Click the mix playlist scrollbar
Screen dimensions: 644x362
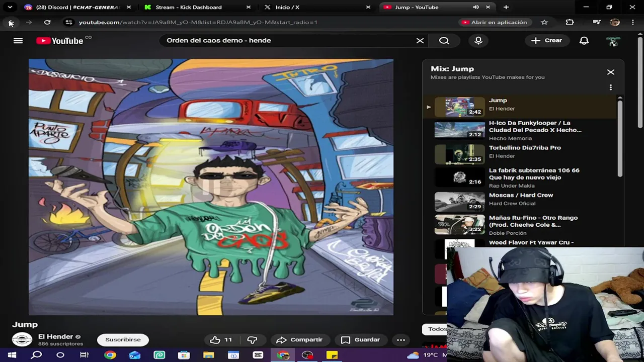click(x=620, y=138)
